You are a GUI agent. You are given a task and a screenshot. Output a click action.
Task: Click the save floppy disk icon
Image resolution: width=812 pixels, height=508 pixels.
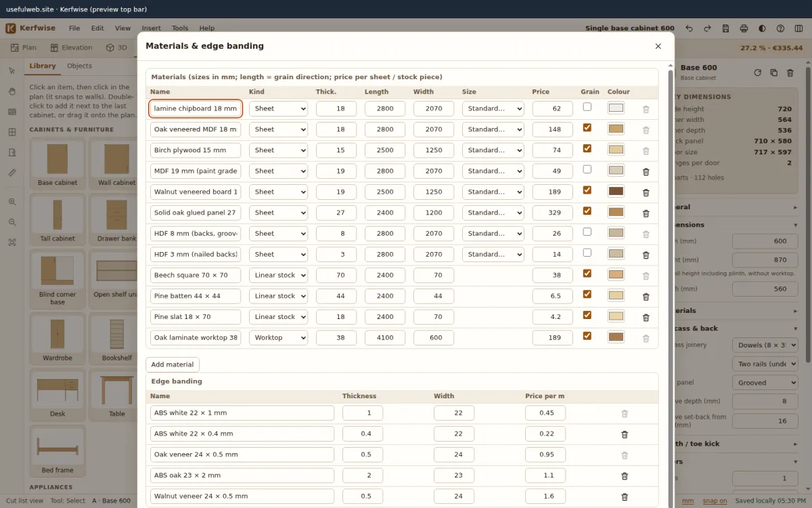pyautogui.click(x=725, y=28)
